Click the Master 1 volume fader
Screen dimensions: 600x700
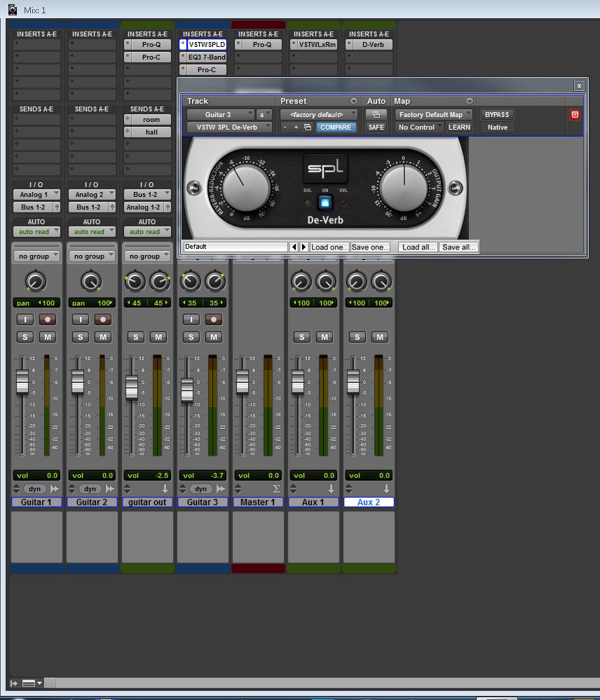[x=243, y=382]
